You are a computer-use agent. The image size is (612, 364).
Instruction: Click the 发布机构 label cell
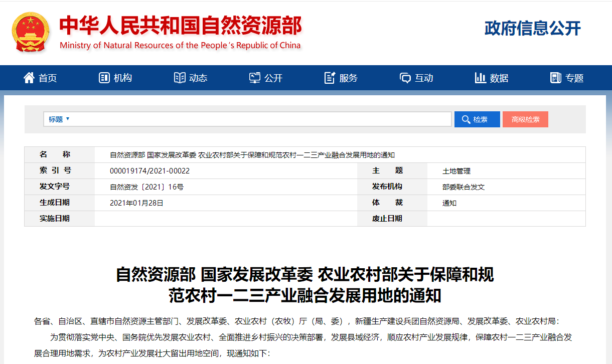pyautogui.click(x=392, y=187)
